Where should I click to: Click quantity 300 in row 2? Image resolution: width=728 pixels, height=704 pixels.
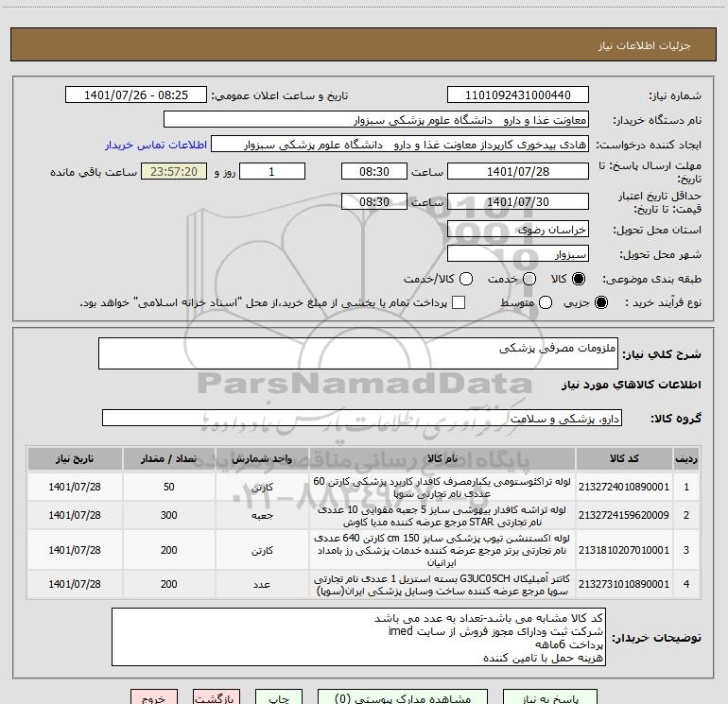coord(169,515)
